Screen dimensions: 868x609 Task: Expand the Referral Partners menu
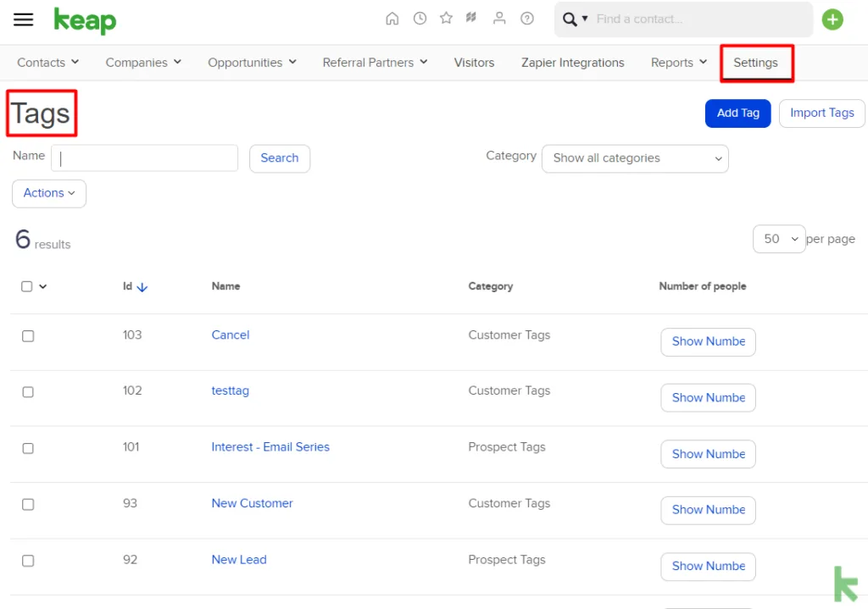click(x=375, y=63)
